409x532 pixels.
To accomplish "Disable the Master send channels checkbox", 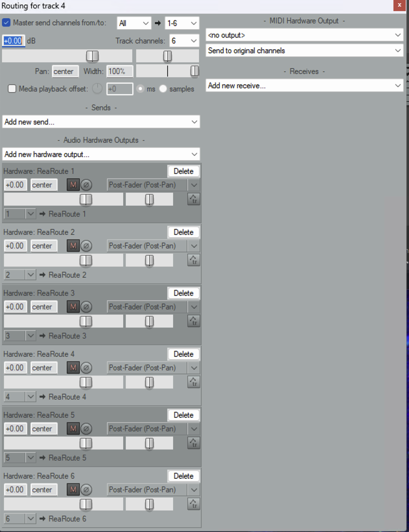I will coord(6,23).
